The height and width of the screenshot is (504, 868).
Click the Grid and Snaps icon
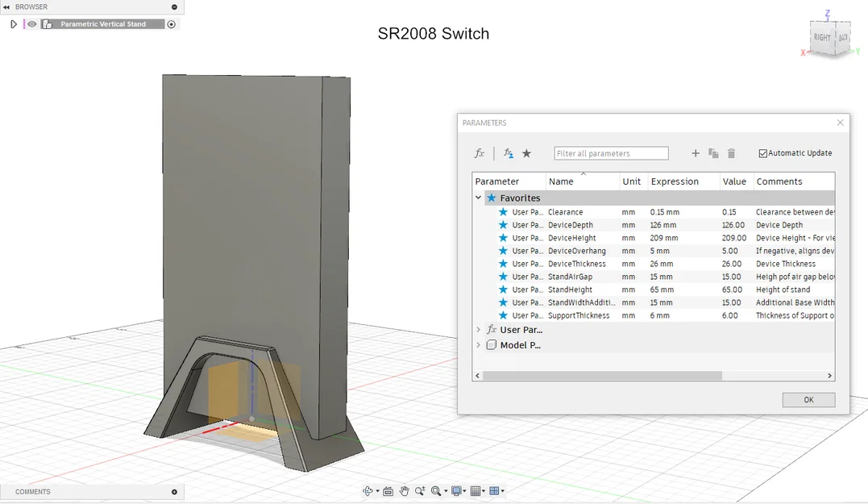click(x=476, y=490)
